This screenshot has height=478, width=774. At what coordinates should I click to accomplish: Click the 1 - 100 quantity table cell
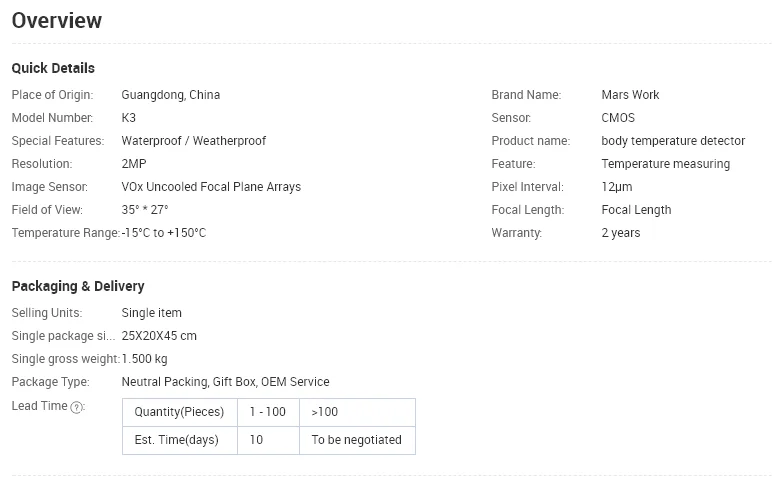coord(267,412)
